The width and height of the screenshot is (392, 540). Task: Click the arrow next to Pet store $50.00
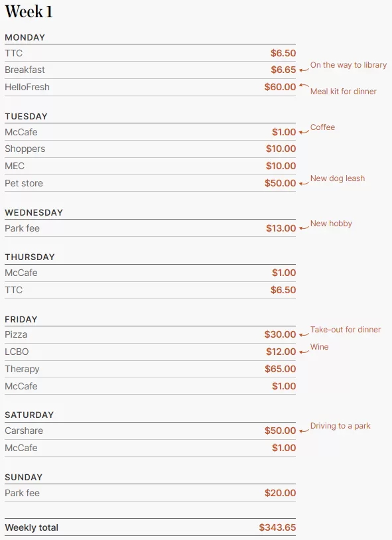pyautogui.click(x=304, y=183)
